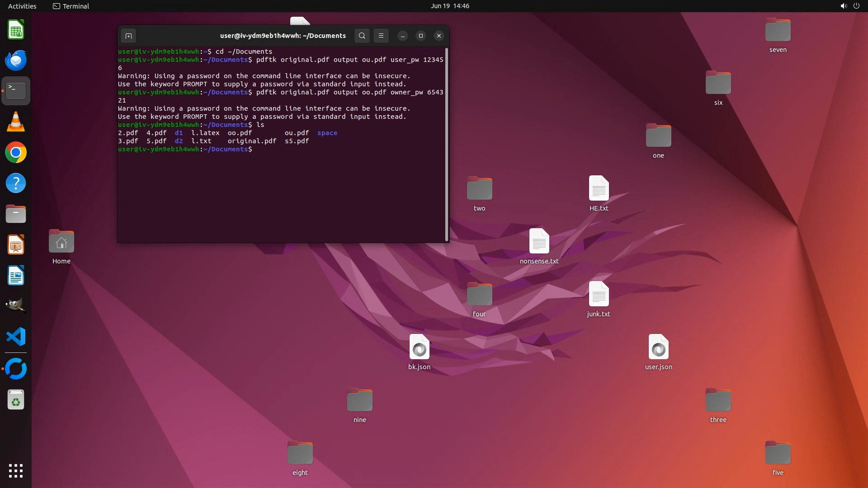This screenshot has width=868, height=488.
Task: Open Visual Studio Code from dock
Action: [16, 337]
